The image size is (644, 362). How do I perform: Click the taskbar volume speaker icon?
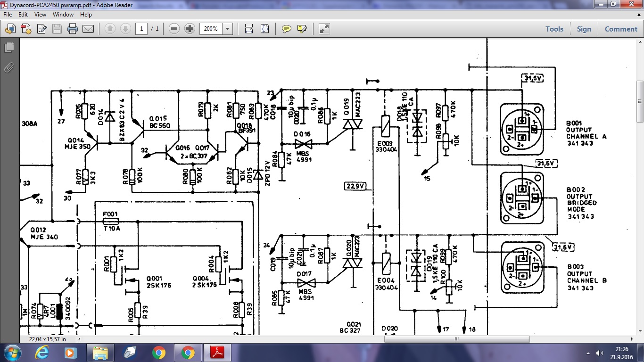click(x=600, y=353)
